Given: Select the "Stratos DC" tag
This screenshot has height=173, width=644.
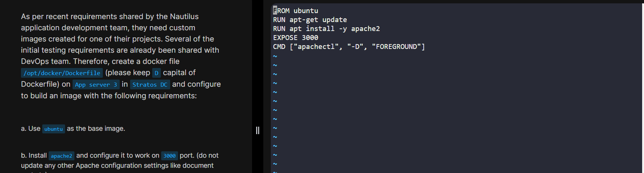Looking at the screenshot, I should 150,84.
